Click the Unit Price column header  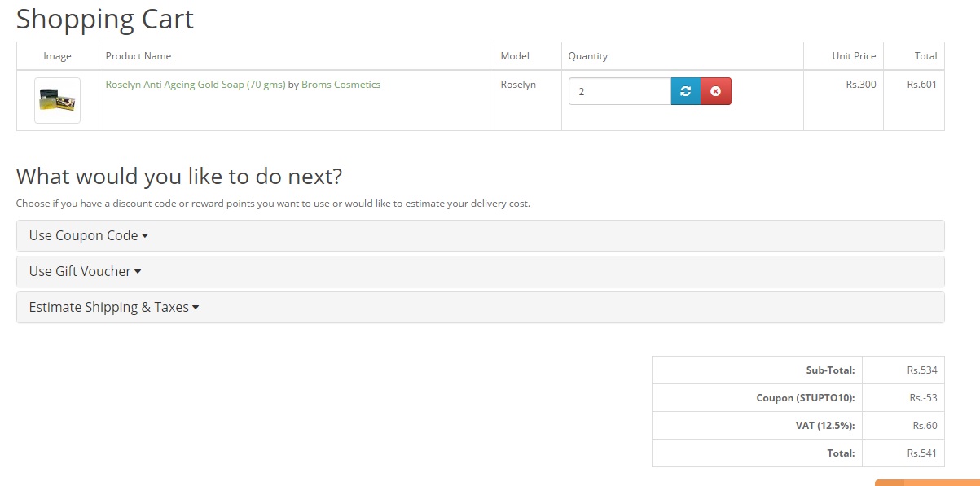(854, 56)
